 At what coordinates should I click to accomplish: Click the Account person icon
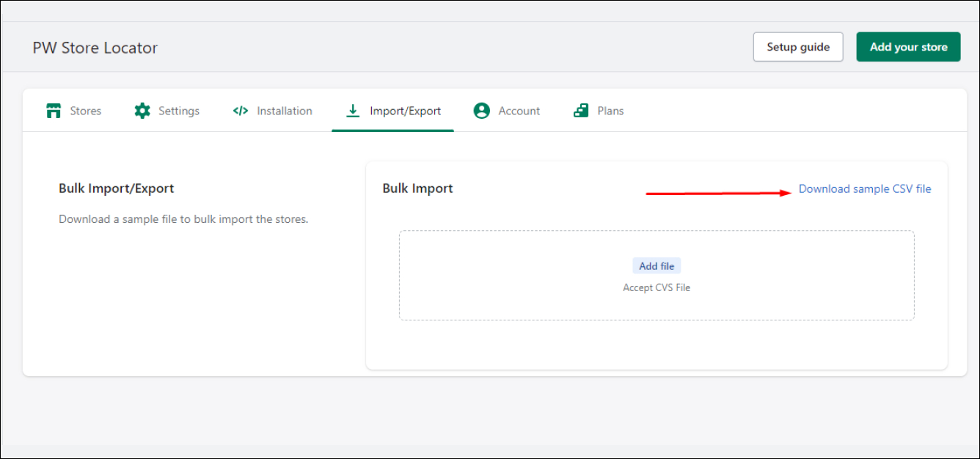482,111
